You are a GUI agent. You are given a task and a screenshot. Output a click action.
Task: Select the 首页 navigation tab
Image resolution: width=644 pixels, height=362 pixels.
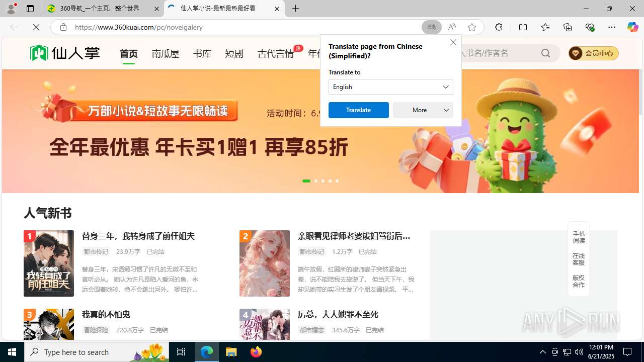[129, 53]
